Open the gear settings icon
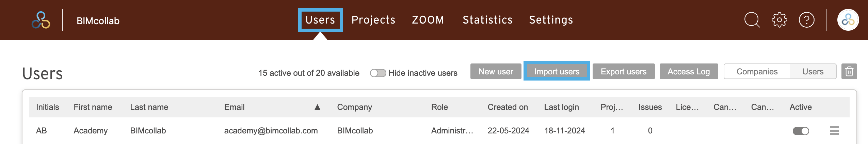Screen dimensions: 868x144 (x=779, y=20)
